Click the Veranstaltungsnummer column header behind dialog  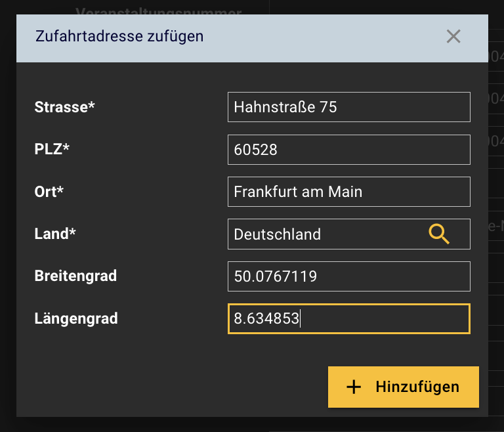(x=158, y=11)
